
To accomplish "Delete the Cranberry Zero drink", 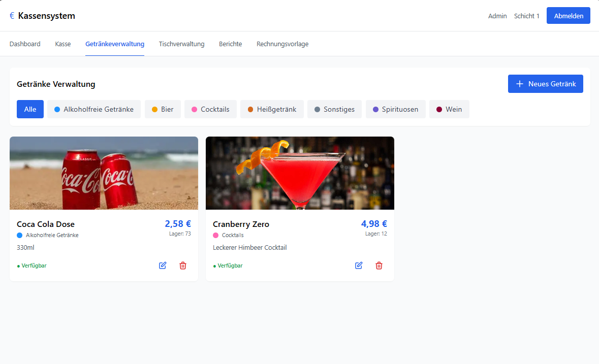I will pos(379,266).
